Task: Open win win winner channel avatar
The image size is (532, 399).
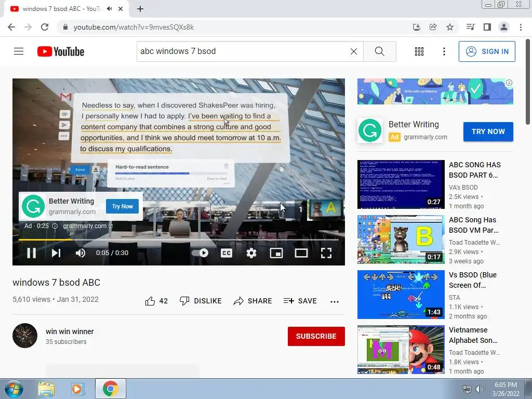Action: tap(25, 336)
